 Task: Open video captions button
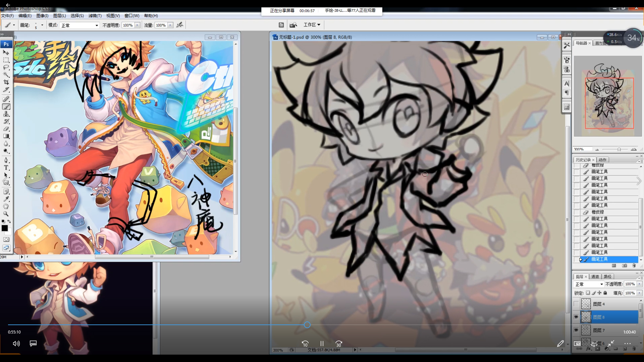[33, 344]
